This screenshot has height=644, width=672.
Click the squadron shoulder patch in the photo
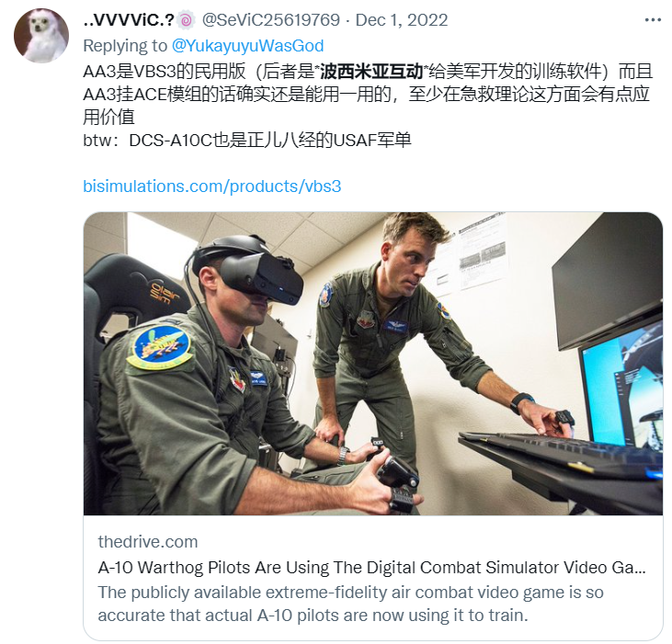160,347
